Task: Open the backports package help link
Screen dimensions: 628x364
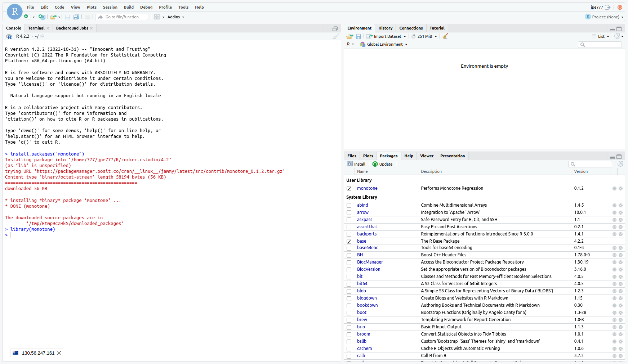Action: [x=367, y=234]
